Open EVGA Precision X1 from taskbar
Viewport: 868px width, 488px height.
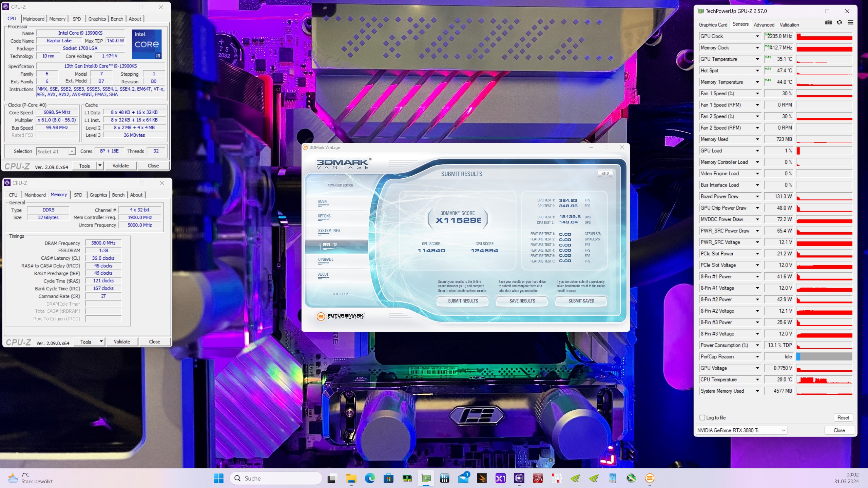(501, 478)
